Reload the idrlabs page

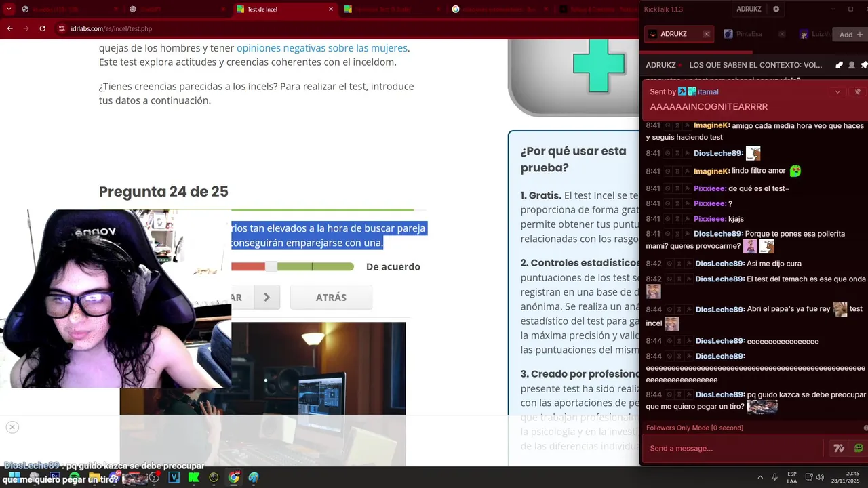tap(43, 28)
